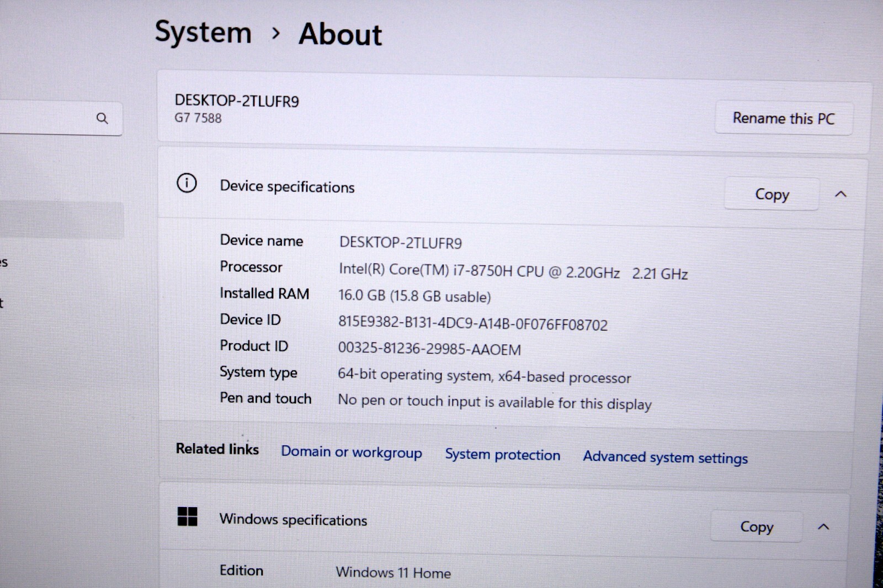This screenshot has width=883, height=588.
Task: Click Rename this PC button
Action: click(x=784, y=118)
